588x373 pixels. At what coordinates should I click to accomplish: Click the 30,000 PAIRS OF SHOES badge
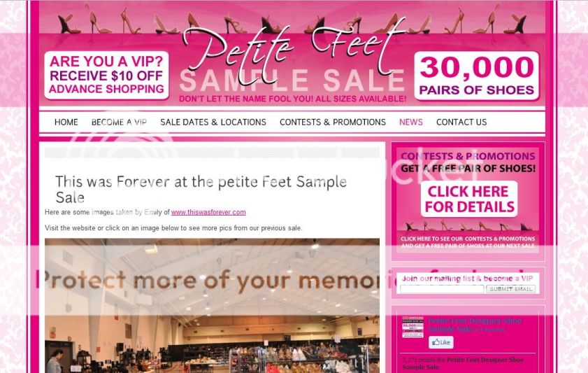(476, 76)
